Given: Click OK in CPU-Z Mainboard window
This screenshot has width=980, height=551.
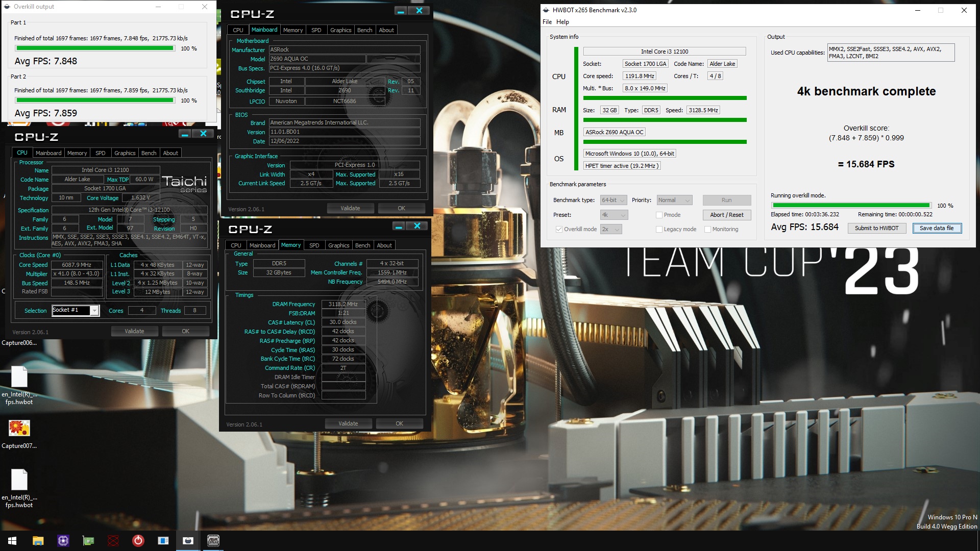Looking at the screenshot, I should [401, 208].
